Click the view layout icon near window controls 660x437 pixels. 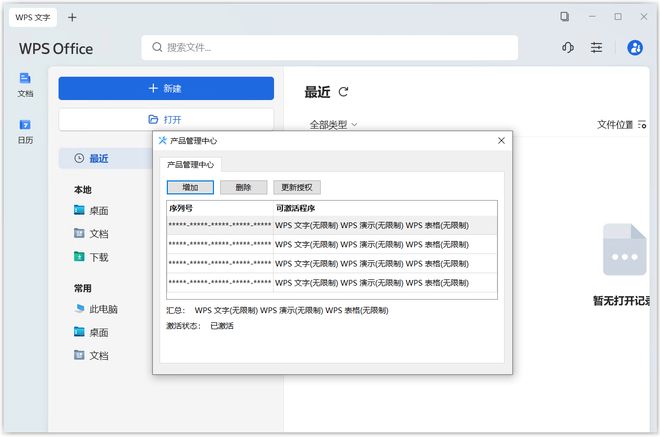[564, 16]
